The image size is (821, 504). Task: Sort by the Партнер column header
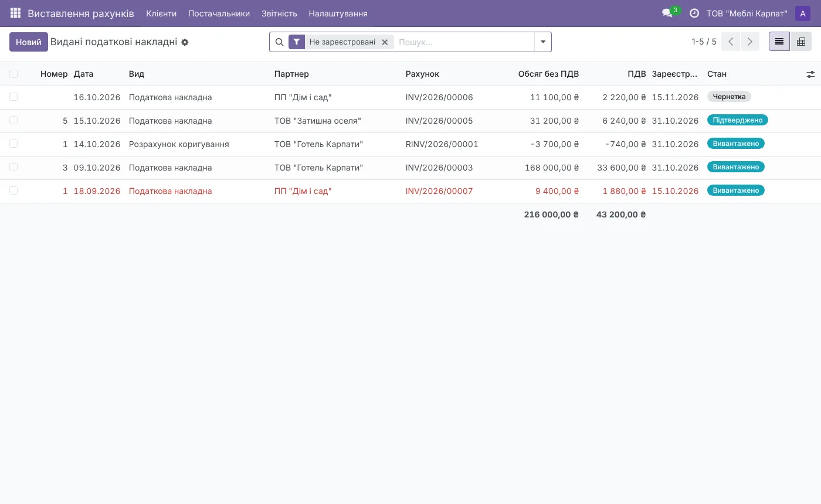point(291,74)
